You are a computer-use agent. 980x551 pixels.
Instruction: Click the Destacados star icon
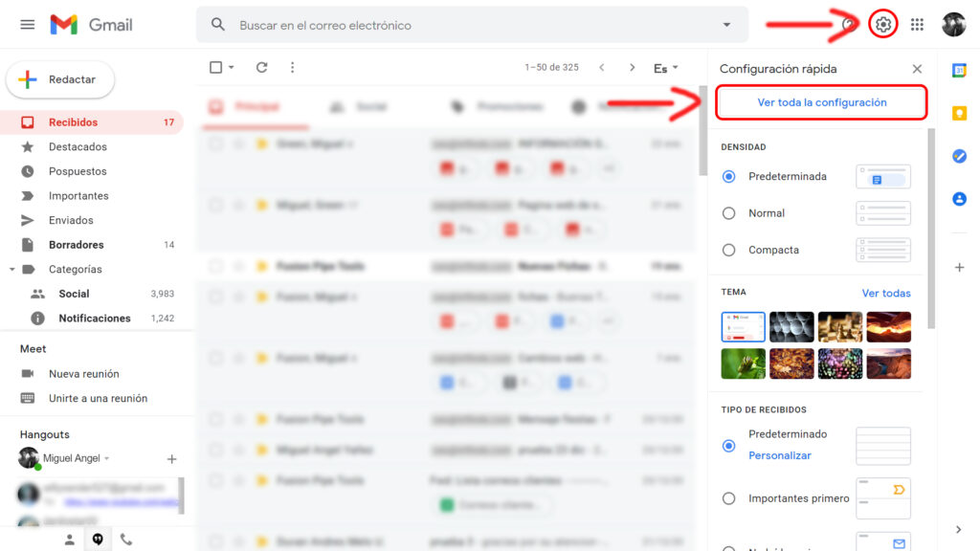pos(28,146)
